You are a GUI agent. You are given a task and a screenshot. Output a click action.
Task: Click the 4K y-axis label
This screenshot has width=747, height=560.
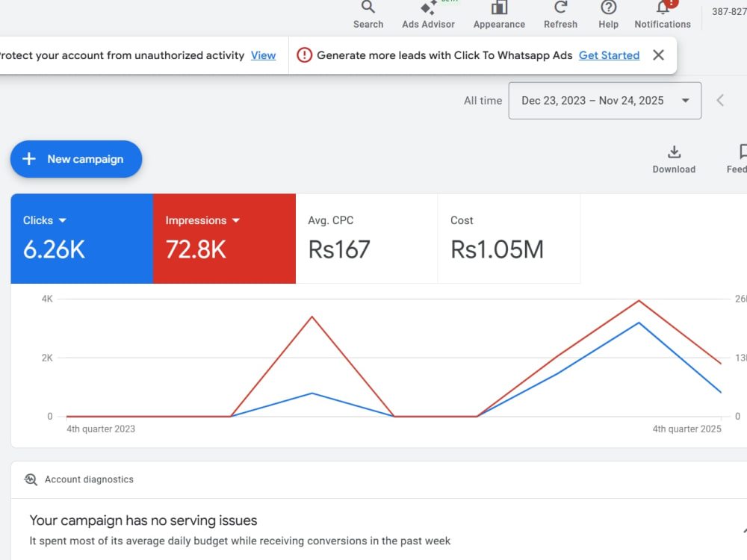point(47,299)
